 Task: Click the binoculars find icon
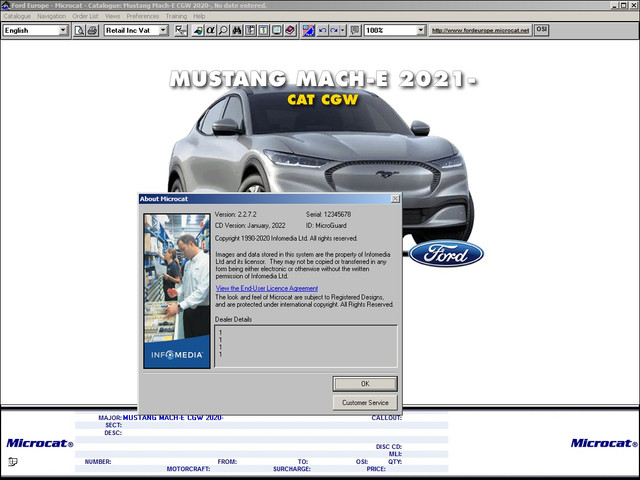[x=237, y=31]
